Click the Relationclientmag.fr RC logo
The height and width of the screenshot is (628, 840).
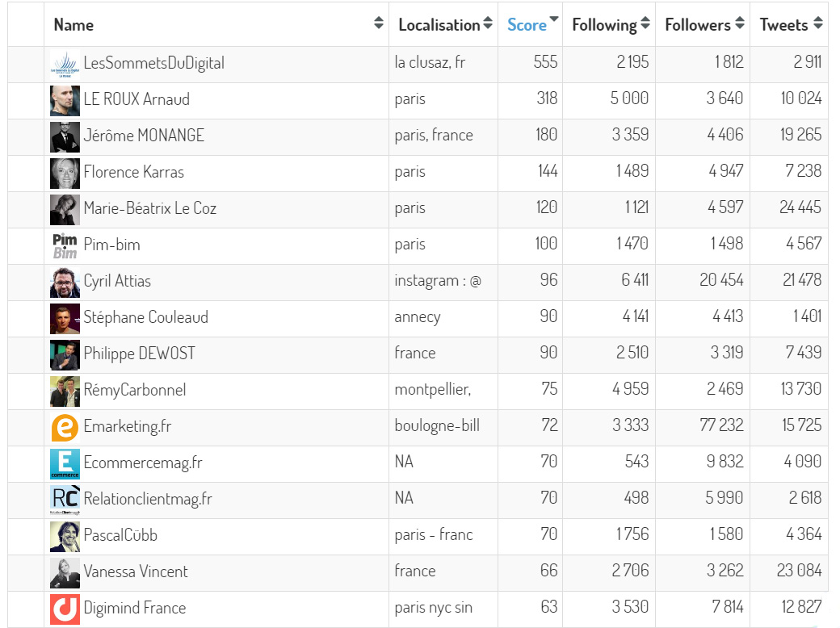(65, 499)
